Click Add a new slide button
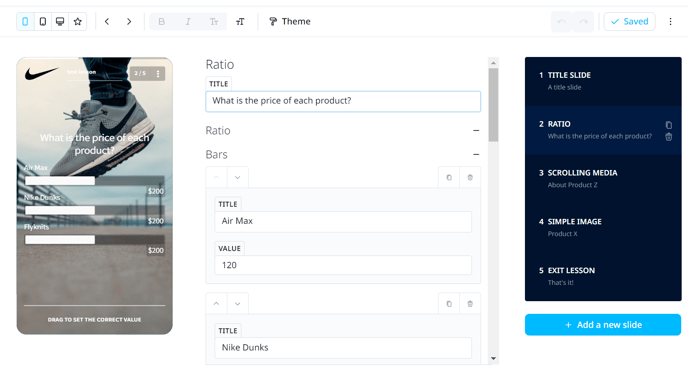Viewport: 688px width, 369px height. tap(603, 325)
